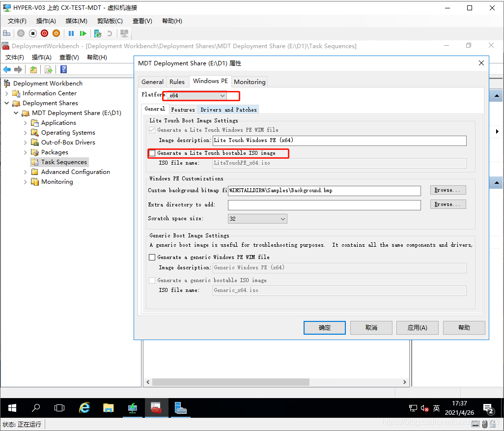
Task: Click the muted volume tray icon
Action: 424,408
